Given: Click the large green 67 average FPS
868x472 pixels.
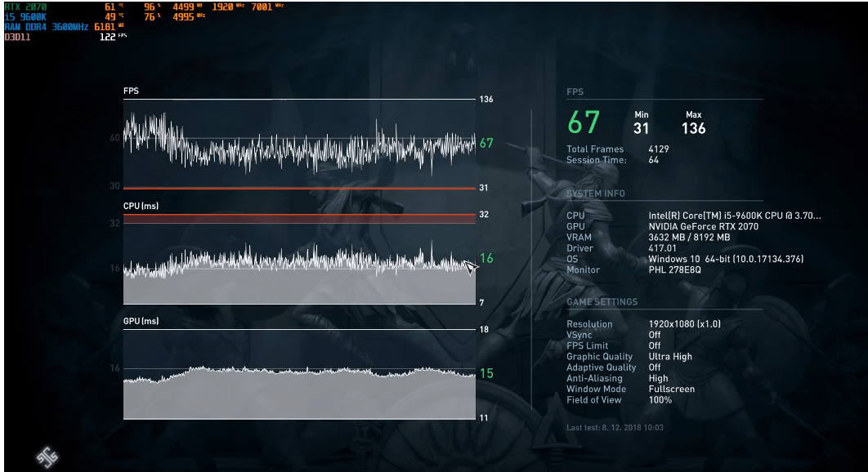Looking at the screenshot, I should click(584, 122).
